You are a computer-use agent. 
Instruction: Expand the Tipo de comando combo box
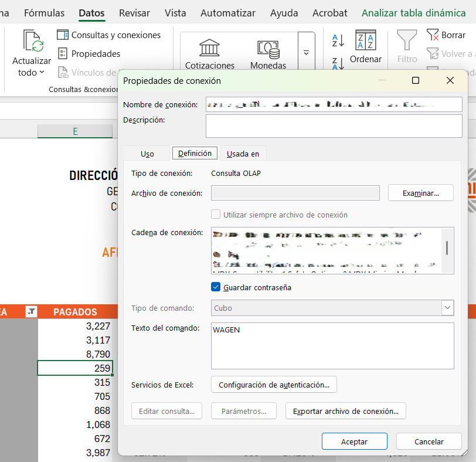coord(448,308)
